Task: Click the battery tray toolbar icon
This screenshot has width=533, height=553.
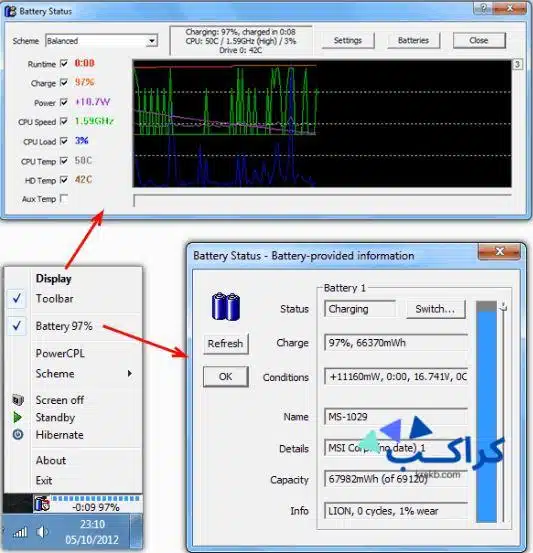Action: (42, 503)
